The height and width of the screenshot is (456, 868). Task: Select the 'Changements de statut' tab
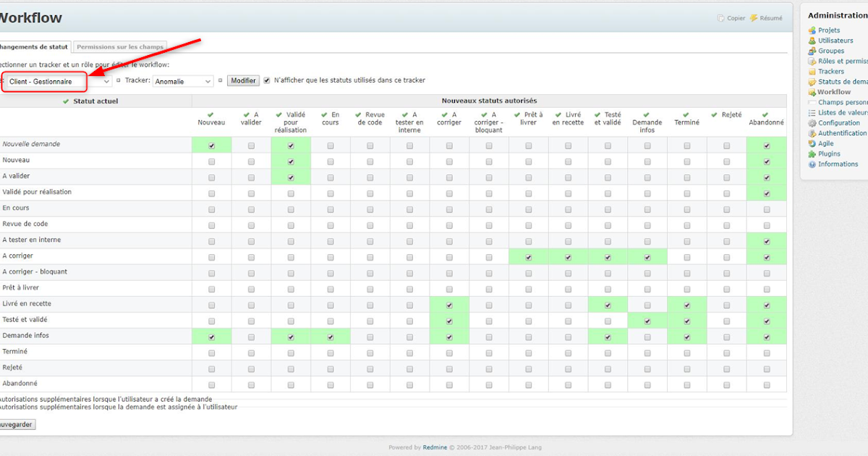tap(34, 46)
